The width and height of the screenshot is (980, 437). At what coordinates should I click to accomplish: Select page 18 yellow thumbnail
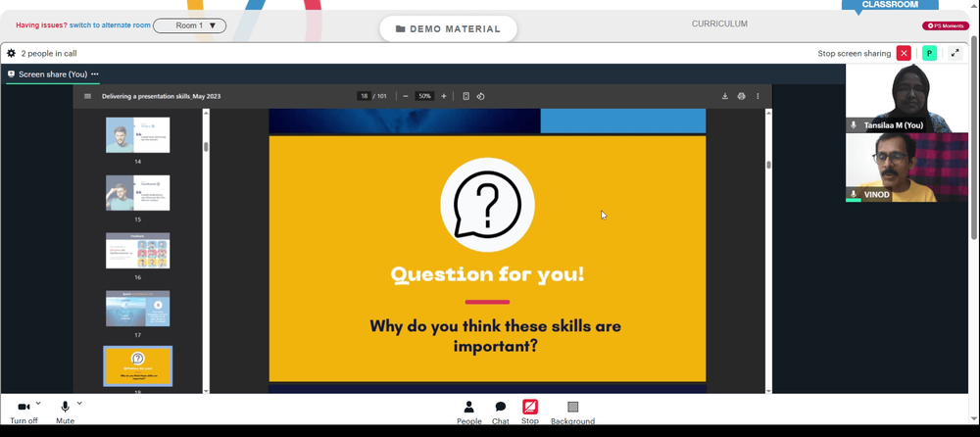137,366
